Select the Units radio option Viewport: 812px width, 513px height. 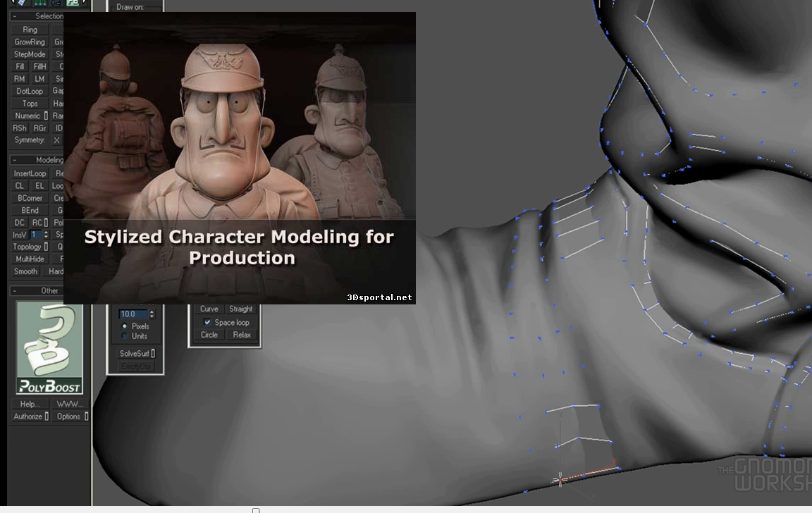click(x=124, y=336)
